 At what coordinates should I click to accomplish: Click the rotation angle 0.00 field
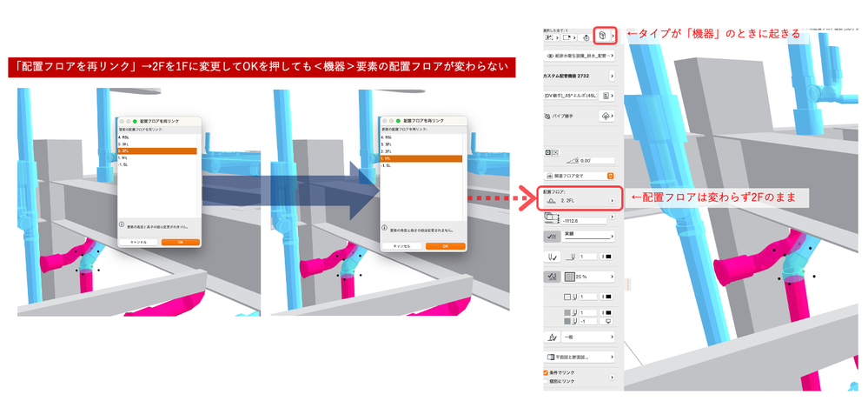tap(597, 161)
